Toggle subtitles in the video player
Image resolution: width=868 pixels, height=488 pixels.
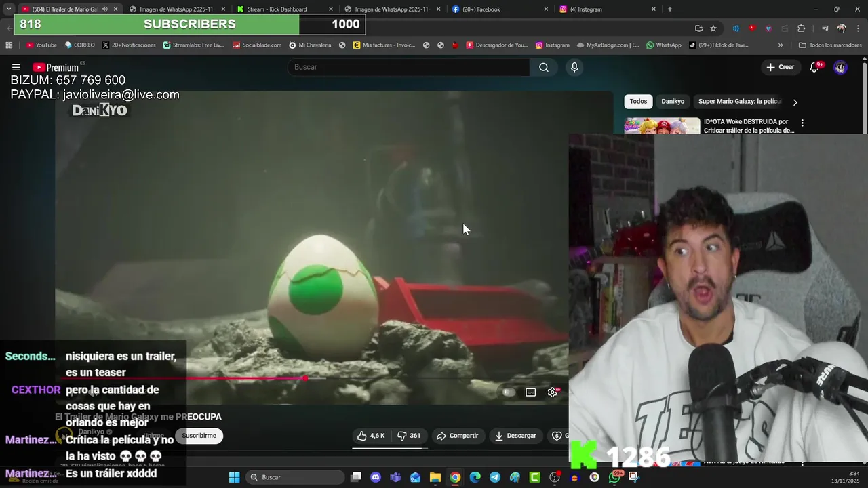(531, 392)
